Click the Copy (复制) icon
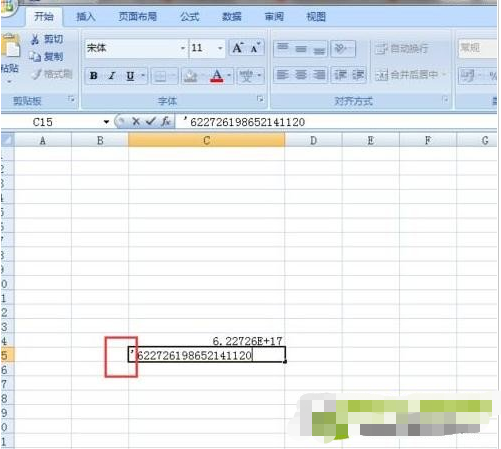 (x=35, y=57)
